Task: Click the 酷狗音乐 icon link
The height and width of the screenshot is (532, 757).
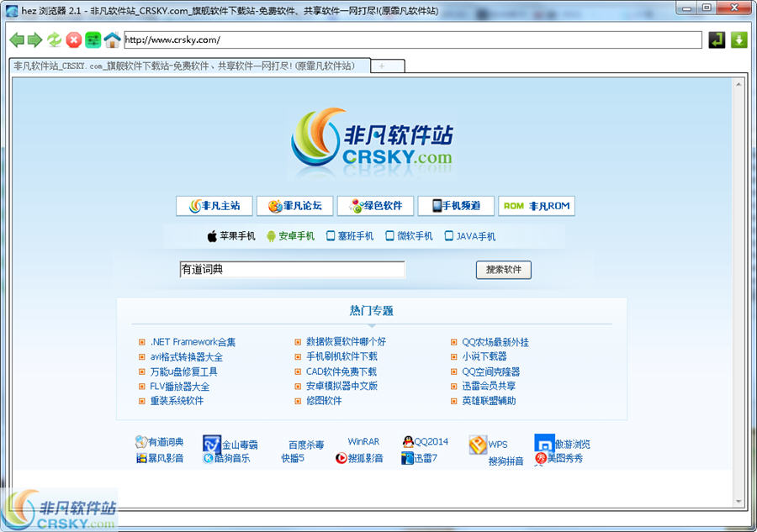Action: pos(226,458)
